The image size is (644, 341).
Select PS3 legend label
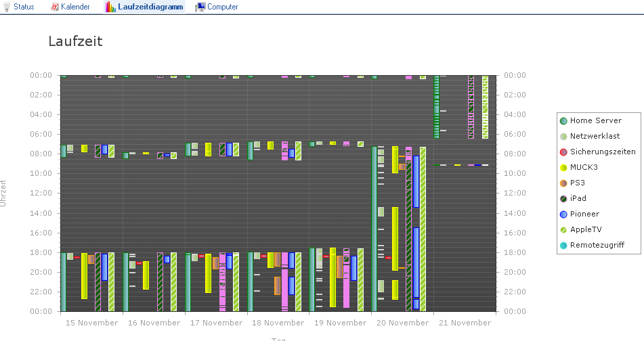point(577,183)
